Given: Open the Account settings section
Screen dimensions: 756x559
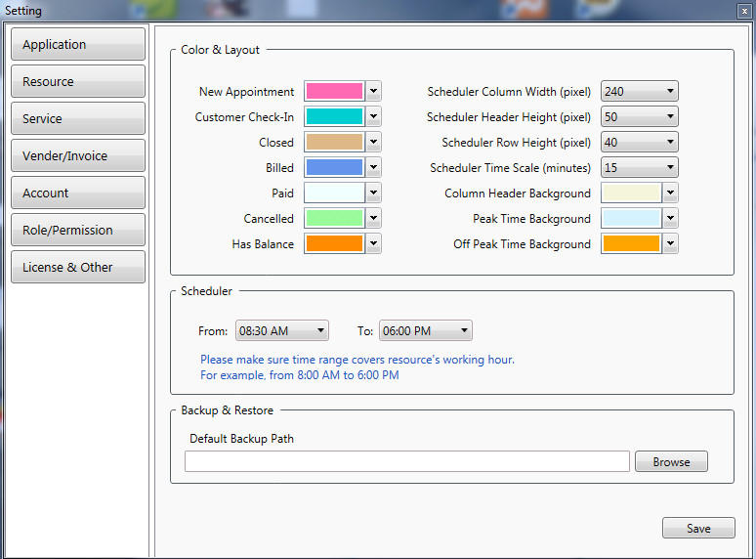Looking at the screenshot, I should tap(78, 193).
